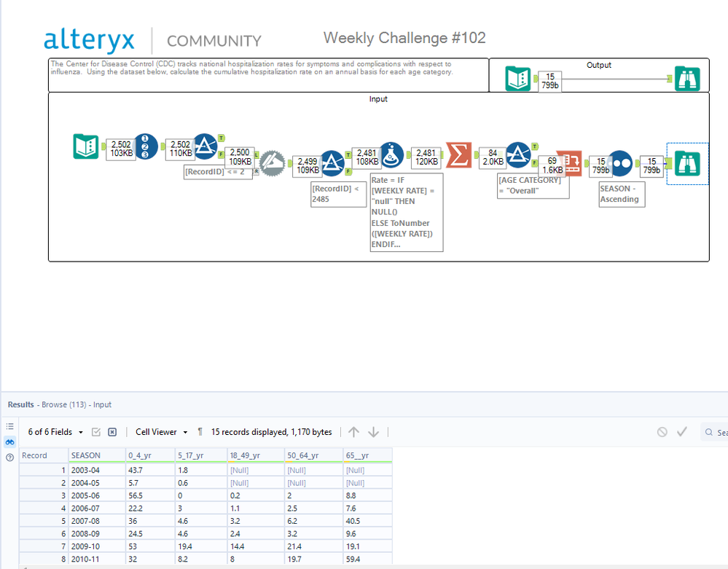Click the CDC challenge description comment box
Image resolution: width=728 pixels, height=569 pixels.
pyautogui.click(x=268, y=75)
